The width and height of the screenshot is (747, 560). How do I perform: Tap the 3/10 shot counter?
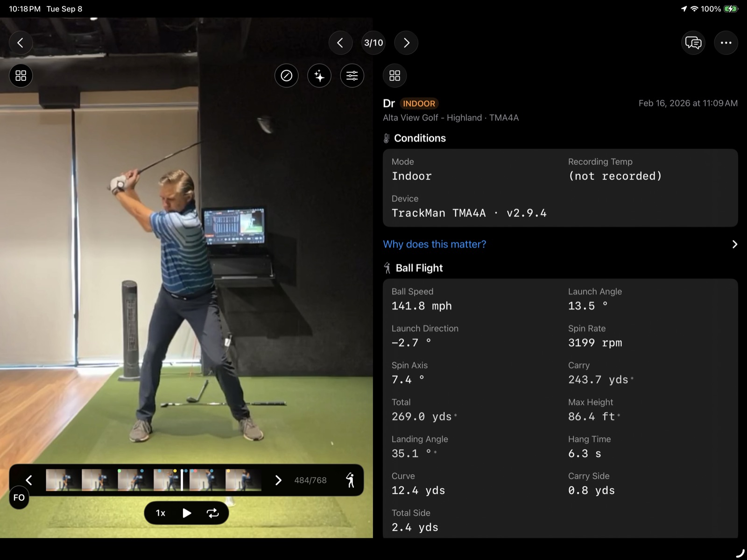373,43
